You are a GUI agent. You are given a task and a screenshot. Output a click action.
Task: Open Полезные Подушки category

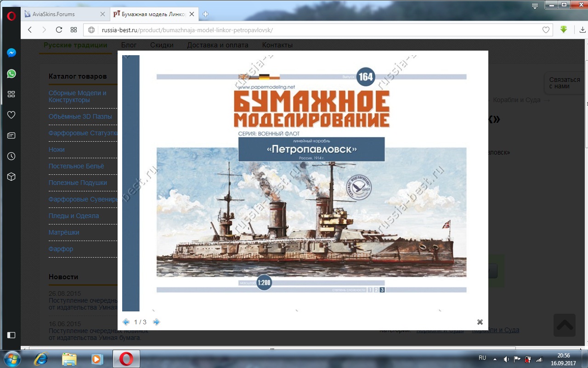[78, 183]
